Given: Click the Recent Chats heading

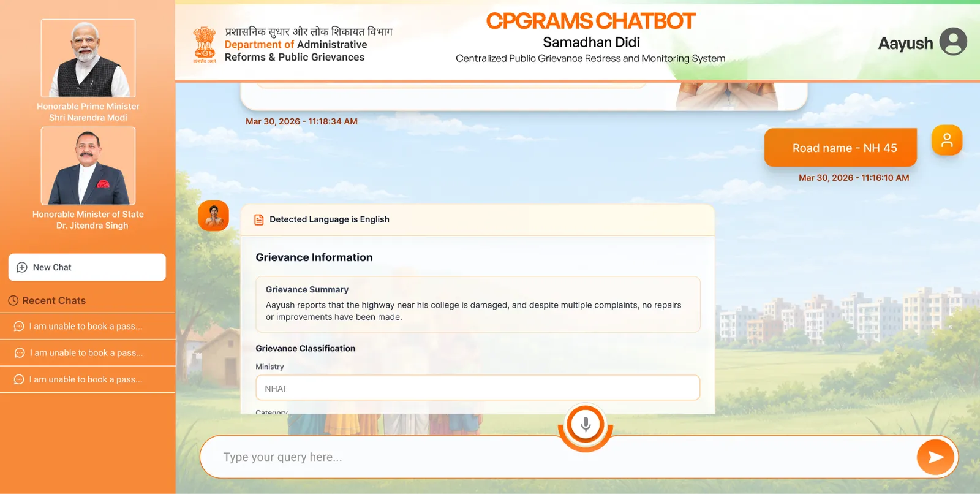Looking at the screenshot, I should 54,300.
